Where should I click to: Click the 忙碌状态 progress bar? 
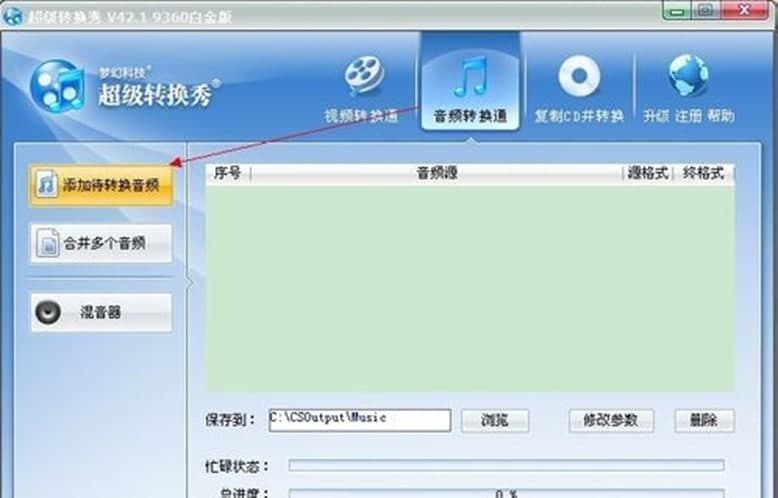click(x=506, y=465)
